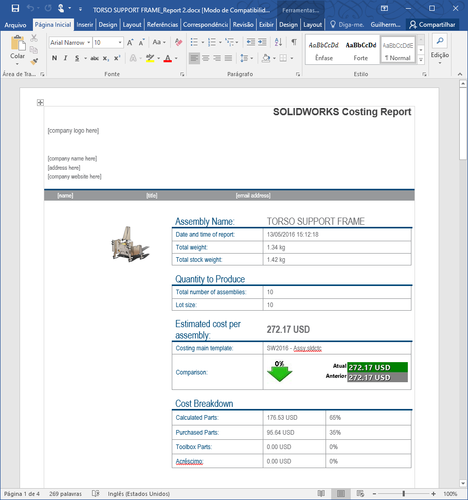Open Fonte dialog launcher
The height and width of the screenshot is (500, 468).
[x=182, y=74]
